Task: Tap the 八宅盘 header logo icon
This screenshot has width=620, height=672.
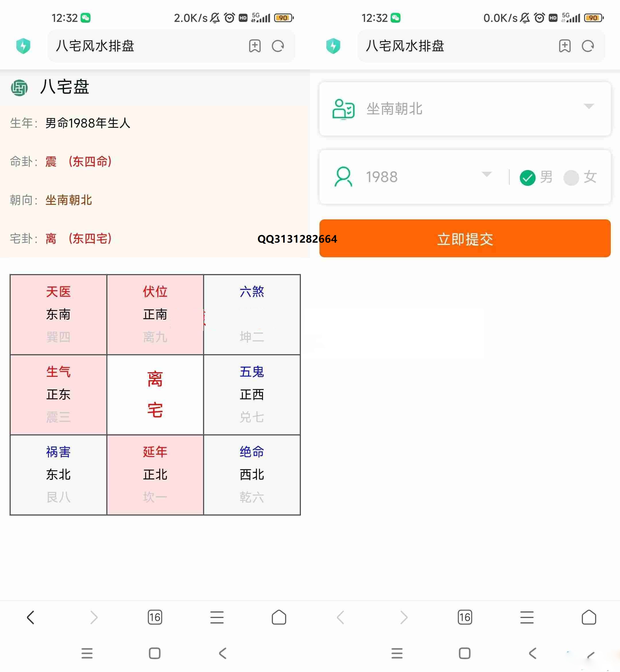Action: pyautogui.click(x=19, y=88)
